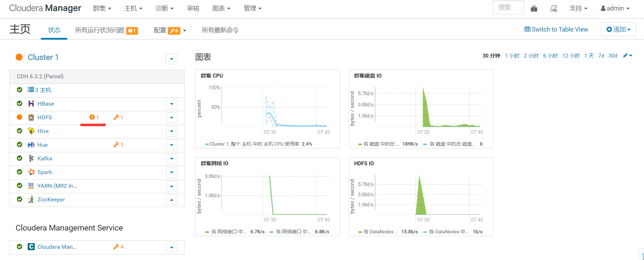
Task: Open the 管理 menu
Action: (x=253, y=8)
